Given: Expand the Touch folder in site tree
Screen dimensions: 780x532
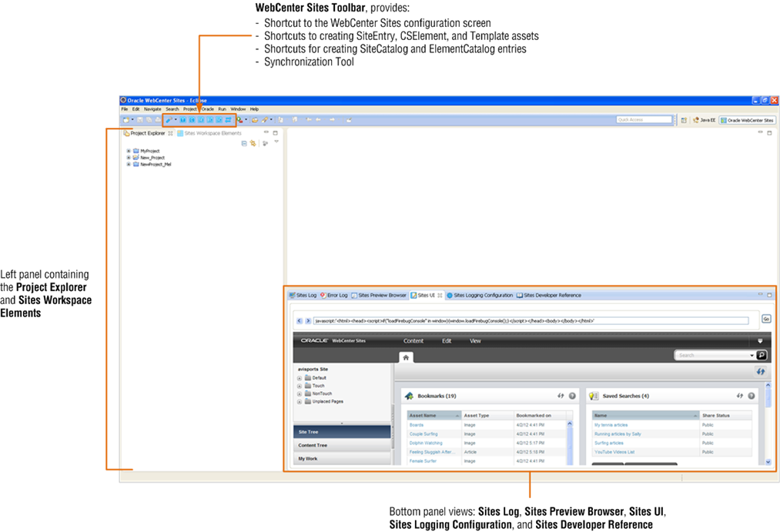Looking at the screenshot, I should tap(300, 386).
